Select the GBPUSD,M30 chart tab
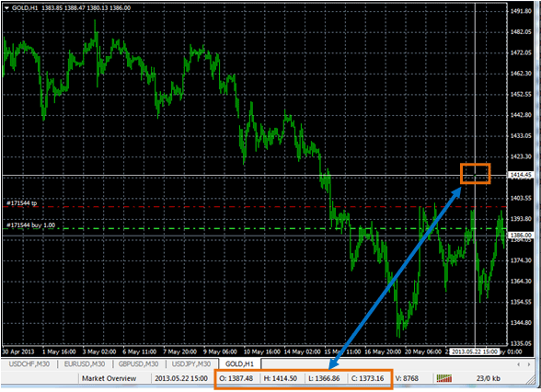The height and width of the screenshot is (392, 541). tap(138, 364)
